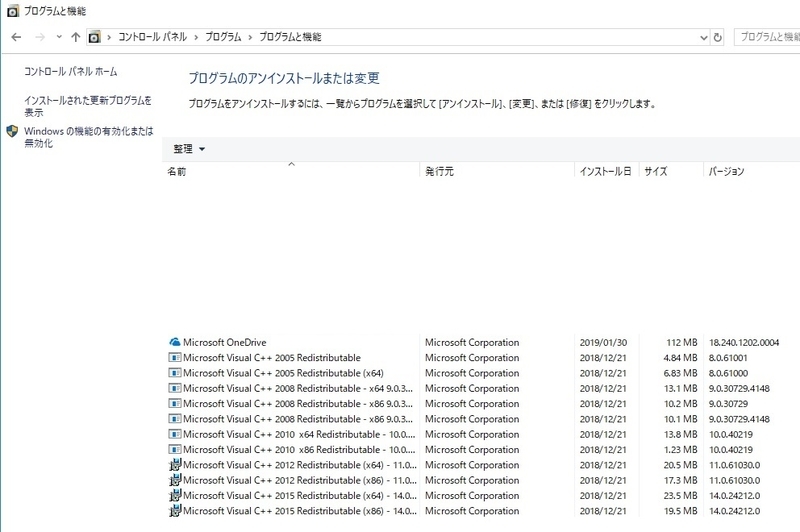Click version 8.0.61000 cell
The height and width of the screenshot is (532, 800).
click(728, 373)
